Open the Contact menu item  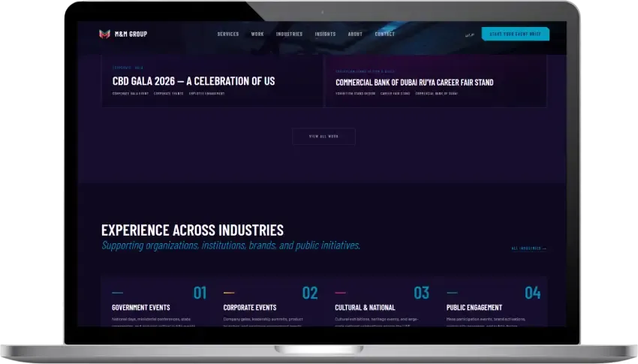pyautogui.click(x=384, y=35)
